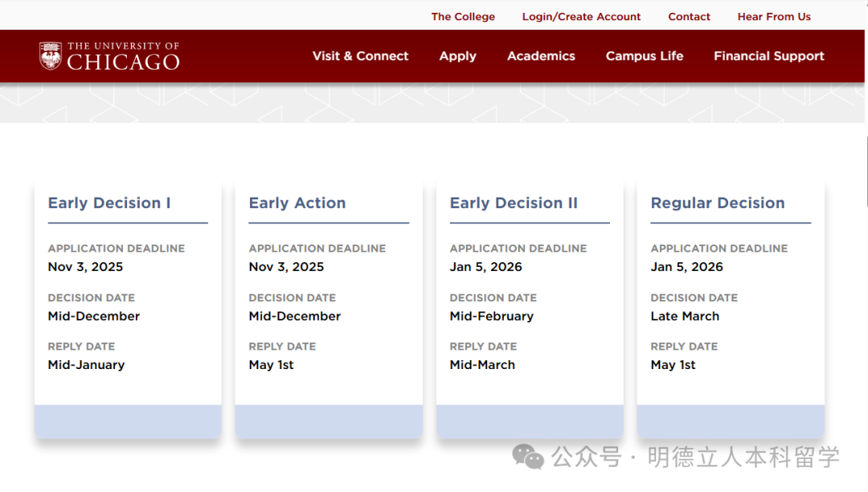
Task: Click Mid-December in Early Action card
Action: click(x=294, y=316)
